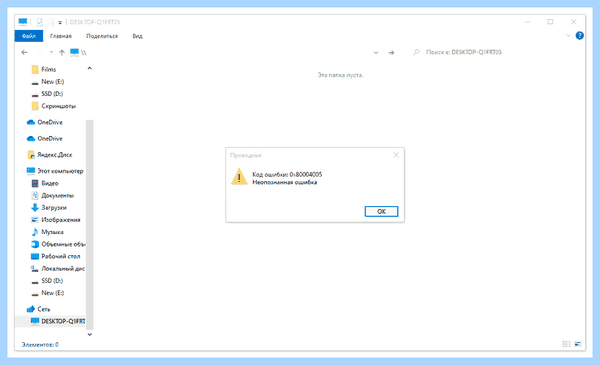Switch to large icons view in status bar
Image resolution: width=600 pixels, height=365 pixels.
(x=578, y=344)
